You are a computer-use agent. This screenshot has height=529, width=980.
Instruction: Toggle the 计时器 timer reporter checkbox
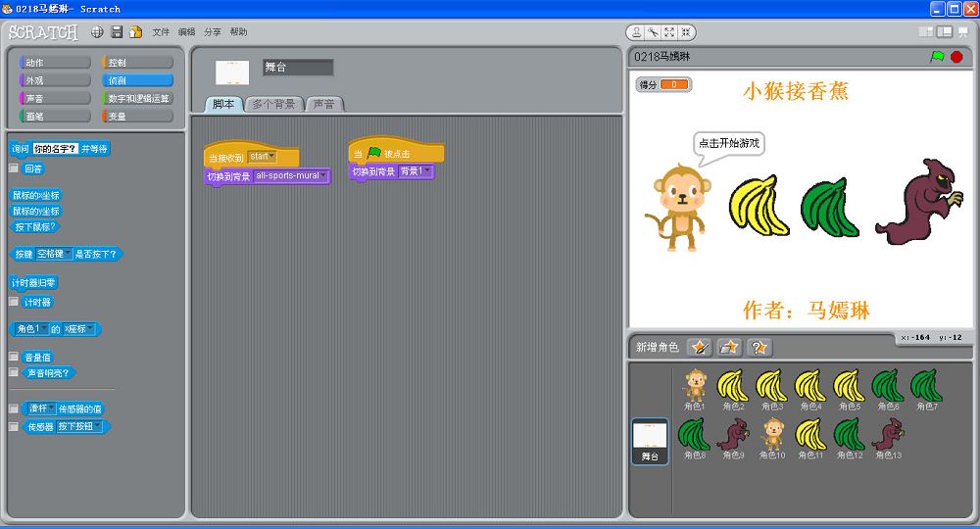point(14,302)
